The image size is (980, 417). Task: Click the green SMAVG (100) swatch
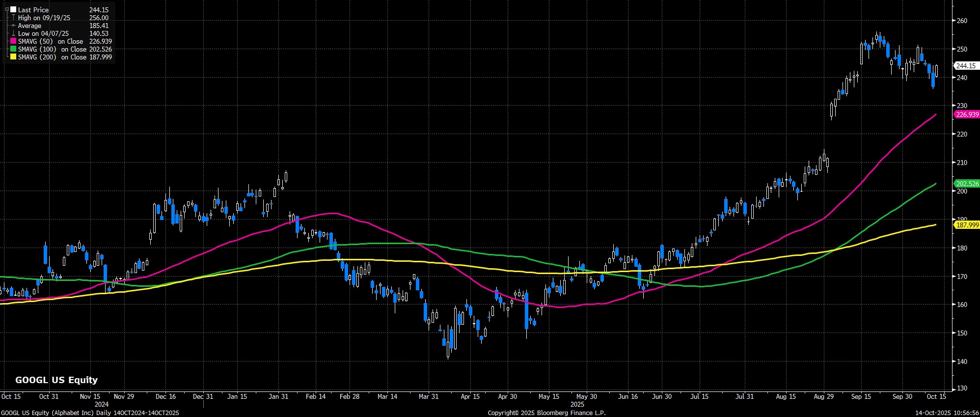13,49
